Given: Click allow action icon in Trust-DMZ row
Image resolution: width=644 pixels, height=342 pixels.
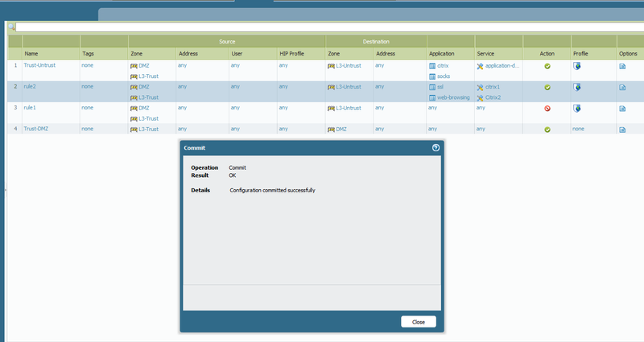Looking at the screenshot, I should [547, 130].
